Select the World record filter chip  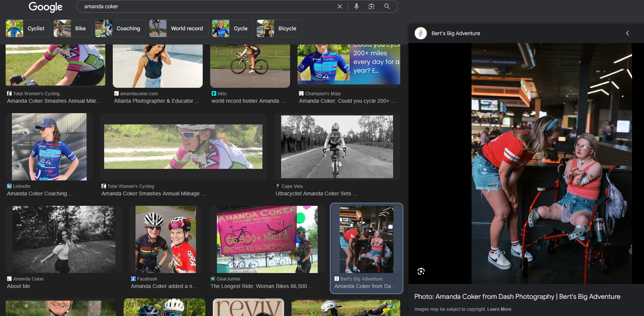[x=179, y=28]
